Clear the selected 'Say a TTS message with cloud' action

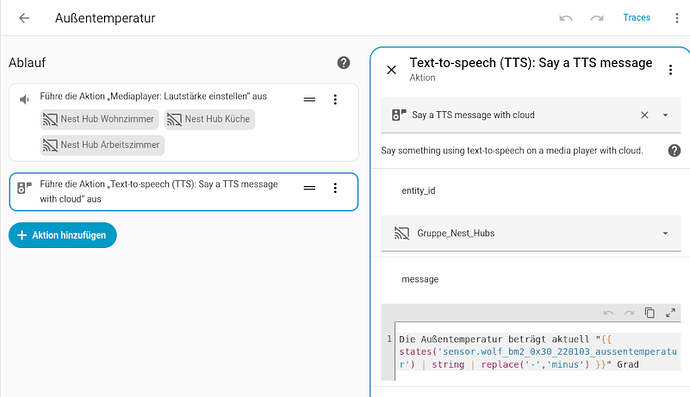645,115
